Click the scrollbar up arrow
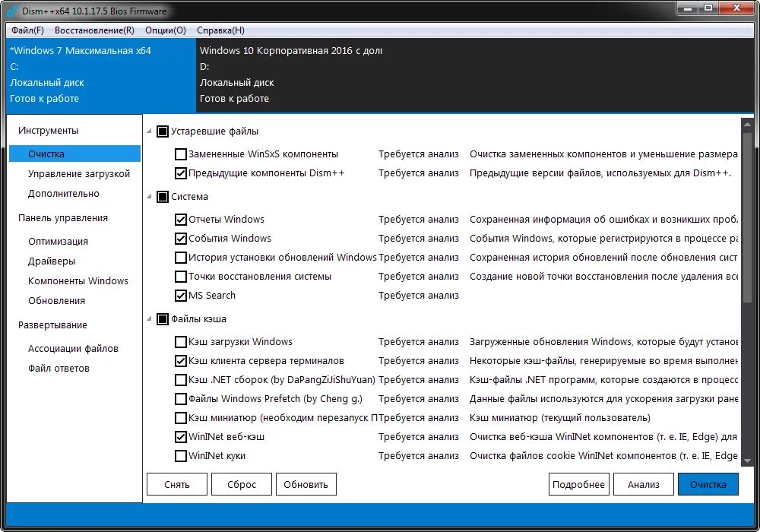The image size is (760, 532). point(747,124)
